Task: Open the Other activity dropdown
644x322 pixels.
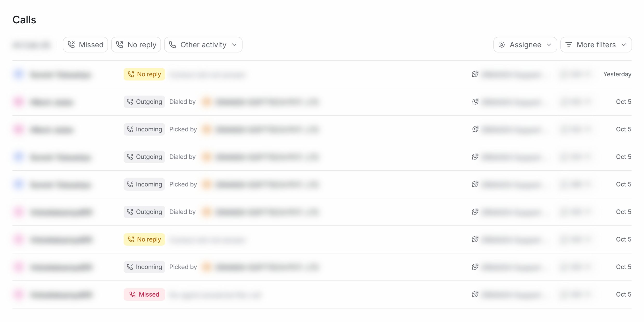Action: [x=203, y=45]
